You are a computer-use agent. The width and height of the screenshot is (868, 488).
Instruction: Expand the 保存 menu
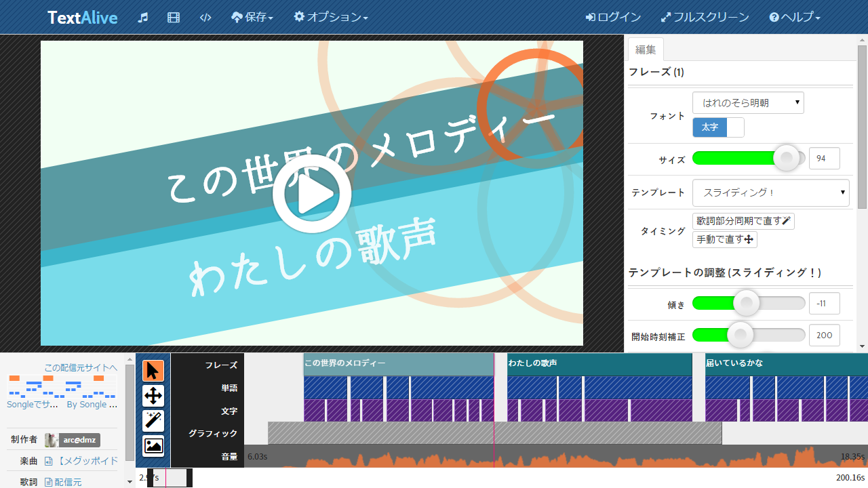click(252, 17)
